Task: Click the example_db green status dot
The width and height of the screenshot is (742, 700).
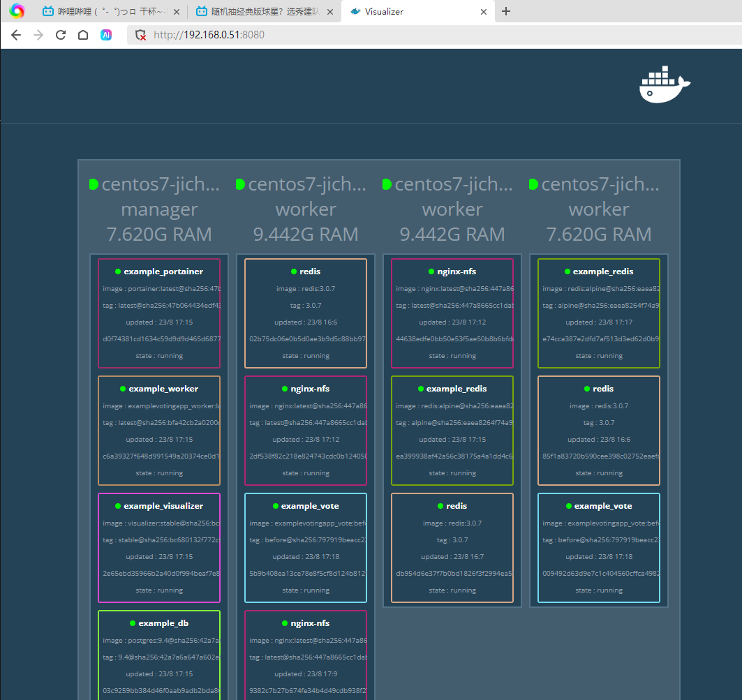Action: (x=133, y=624)
